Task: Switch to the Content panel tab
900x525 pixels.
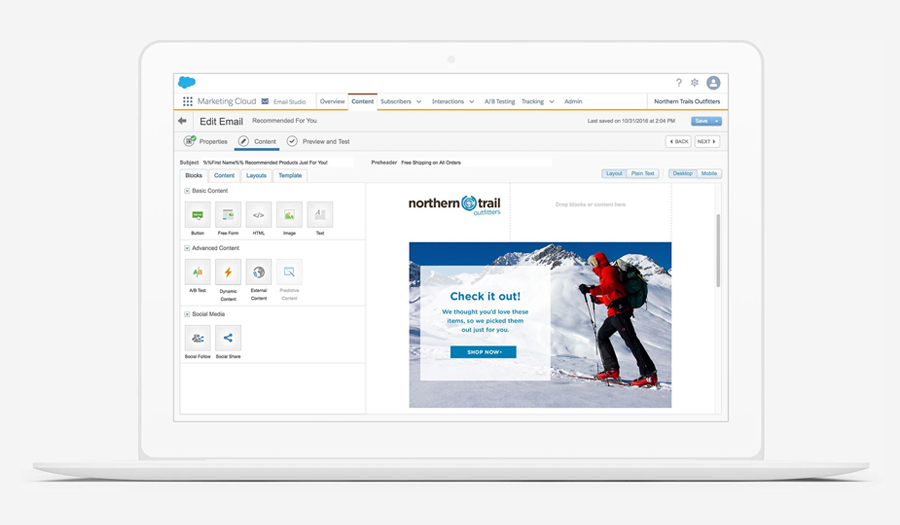Action: point(224,176)
